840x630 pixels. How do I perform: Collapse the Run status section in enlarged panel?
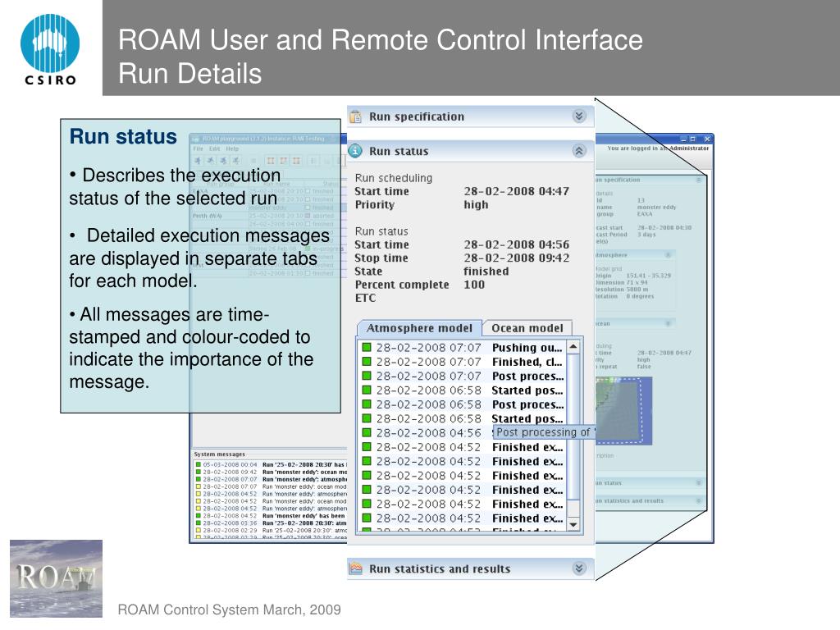(x=579, y=151)
